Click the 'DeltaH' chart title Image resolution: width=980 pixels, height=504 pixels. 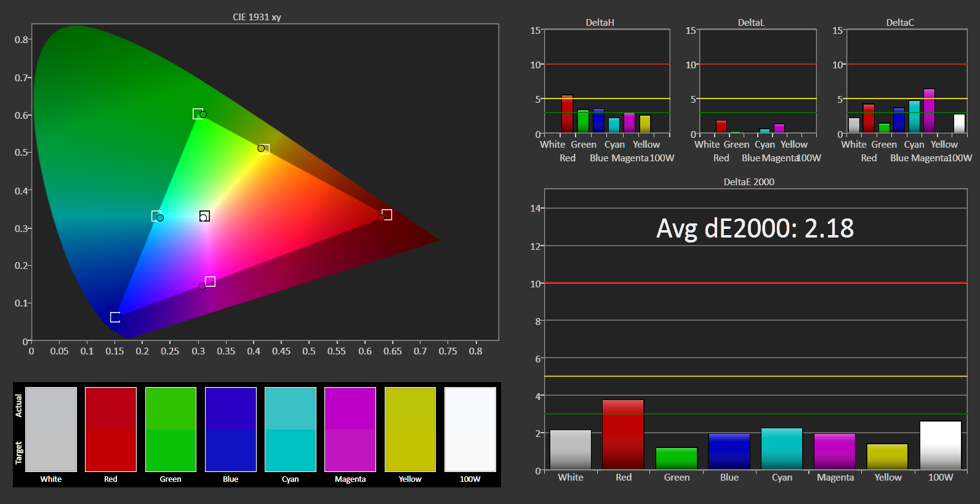pos(600,23)
